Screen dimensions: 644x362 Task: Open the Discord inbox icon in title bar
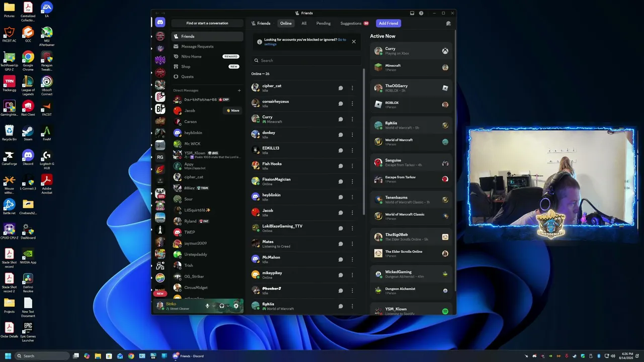[x=412, y=13]
